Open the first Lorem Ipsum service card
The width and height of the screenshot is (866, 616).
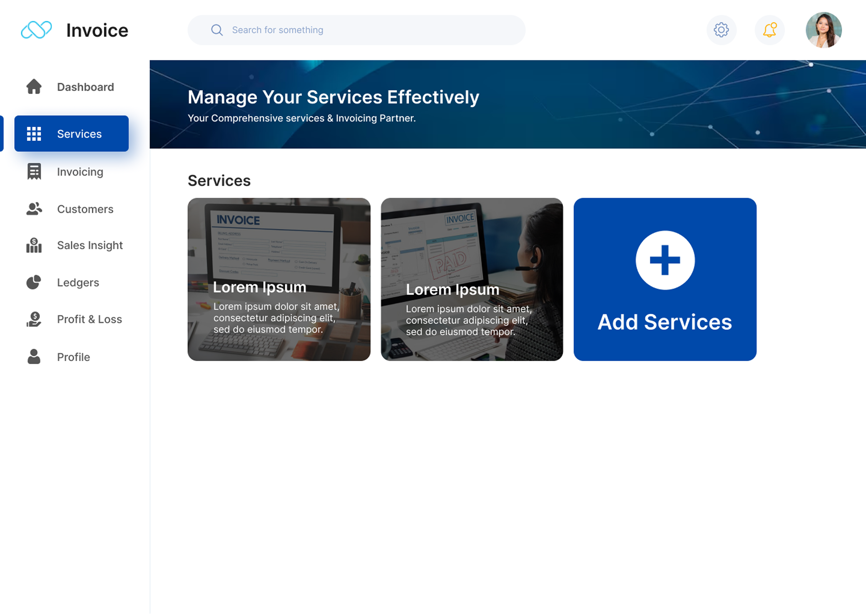pyautogui.click(x=279, y=279)
